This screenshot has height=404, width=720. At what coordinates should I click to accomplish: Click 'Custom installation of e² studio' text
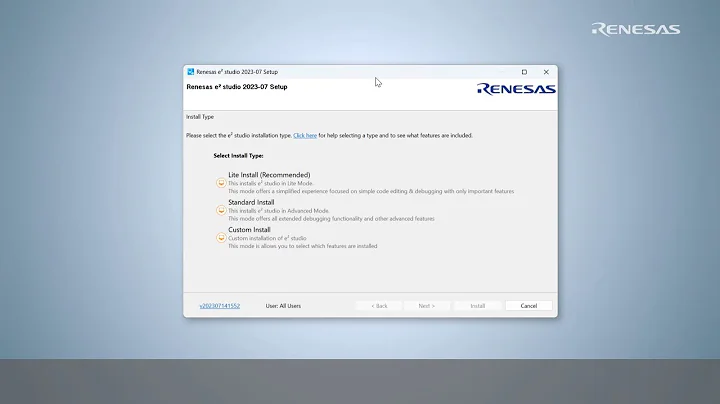267,238
